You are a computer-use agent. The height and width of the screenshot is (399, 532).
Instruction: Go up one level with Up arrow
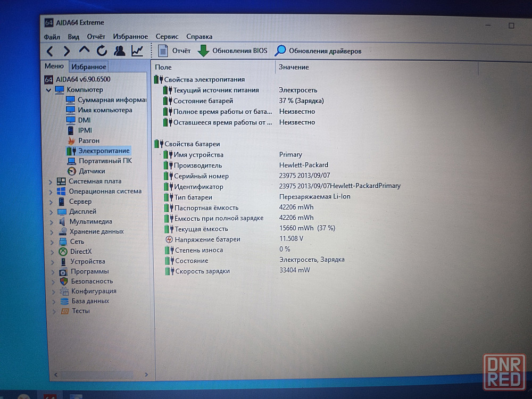click(84, 51)
